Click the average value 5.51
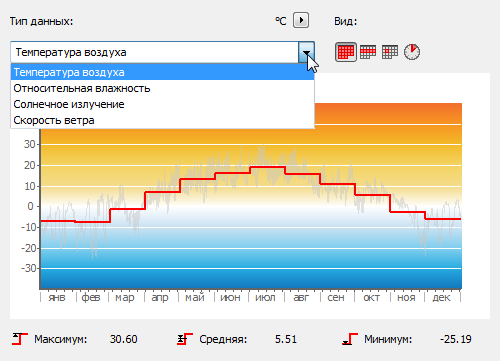This screenshot has width=500, height=361. [286, 339]
